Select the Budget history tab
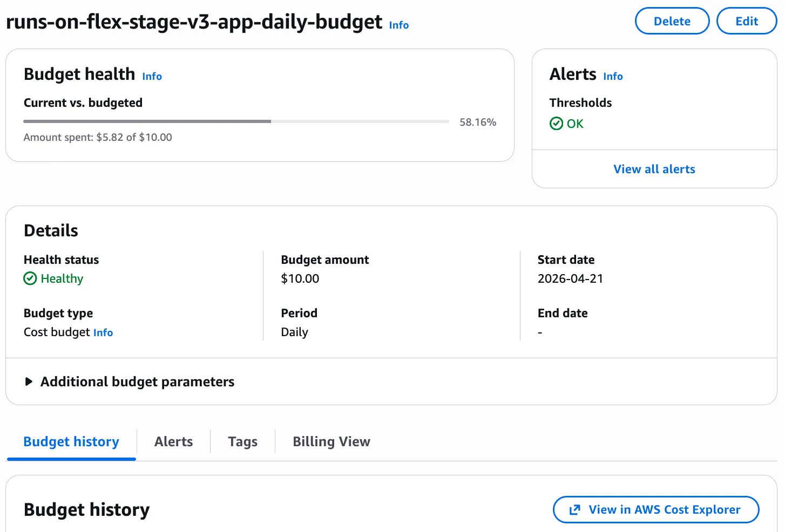 click(71, 441)
